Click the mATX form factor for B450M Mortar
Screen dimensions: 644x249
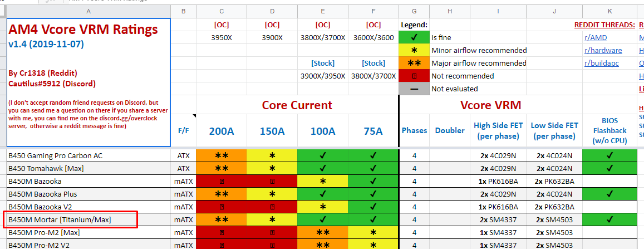coord(183,220)
